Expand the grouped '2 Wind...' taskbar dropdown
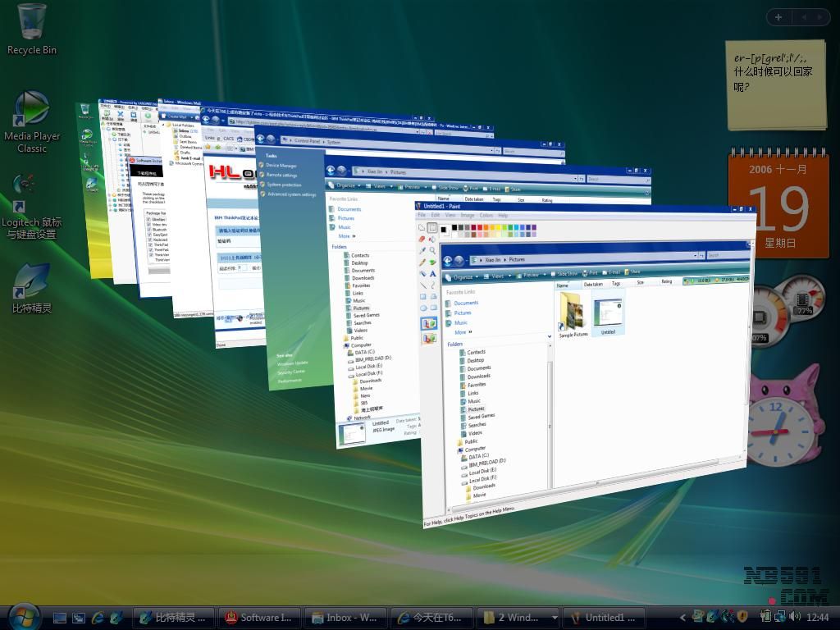 [x=555, y=618]
